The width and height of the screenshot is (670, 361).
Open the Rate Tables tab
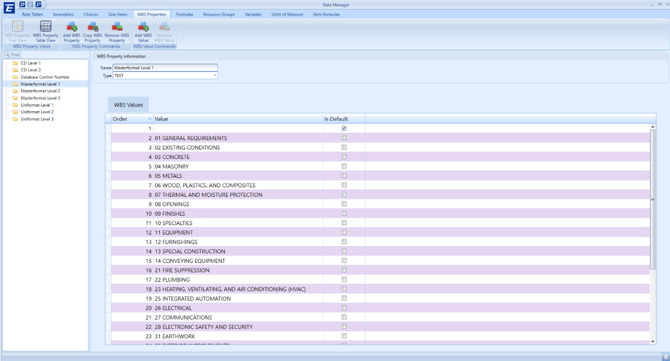(x=32, y=14)
